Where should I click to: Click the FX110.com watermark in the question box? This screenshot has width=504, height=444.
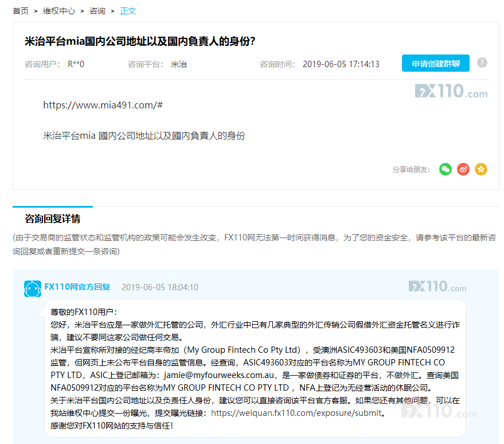coord(451,92)
